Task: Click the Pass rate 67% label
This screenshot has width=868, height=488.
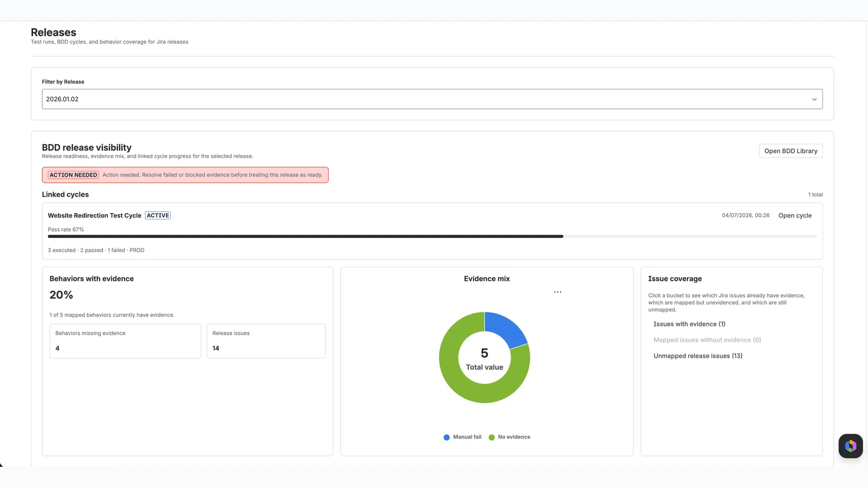Action: coord(66,230)
